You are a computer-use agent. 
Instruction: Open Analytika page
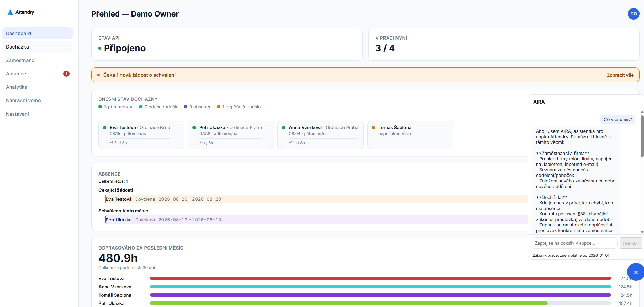(37, 87)
